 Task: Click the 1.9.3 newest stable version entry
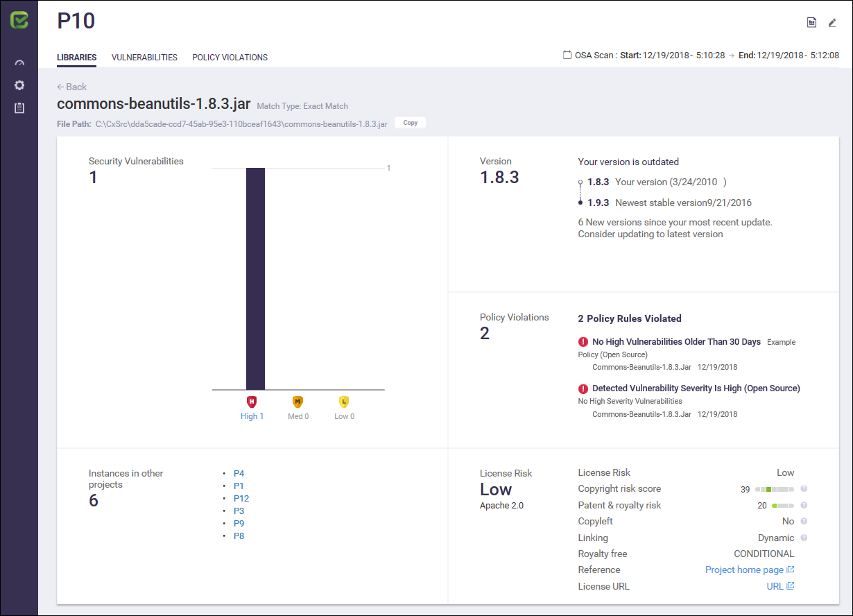coord(669,203)
